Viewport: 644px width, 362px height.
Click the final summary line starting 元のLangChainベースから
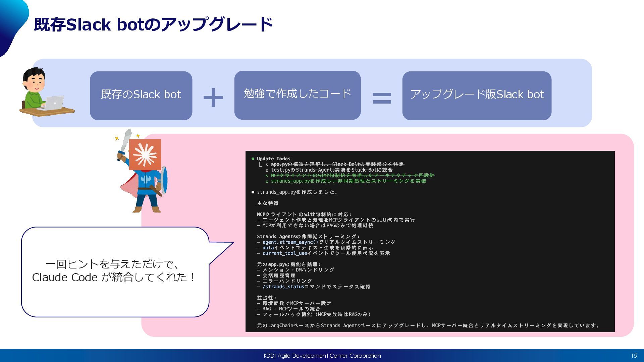click(428, 325)
